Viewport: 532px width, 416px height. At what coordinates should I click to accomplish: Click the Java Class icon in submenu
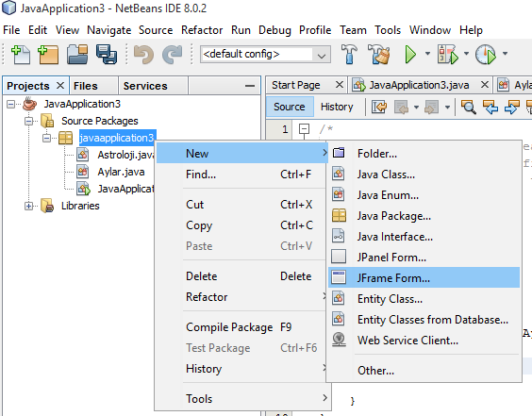(x=339, y=175)
